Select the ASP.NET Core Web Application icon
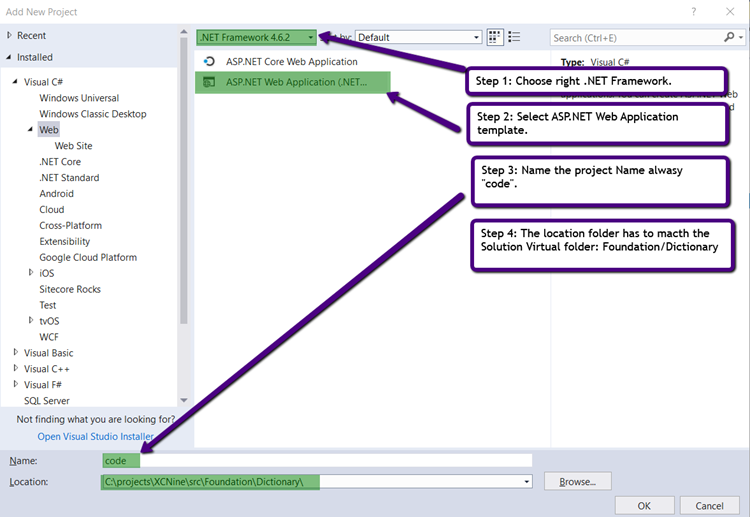Viewport: 750px width, 517px height. tap(209, 62)
